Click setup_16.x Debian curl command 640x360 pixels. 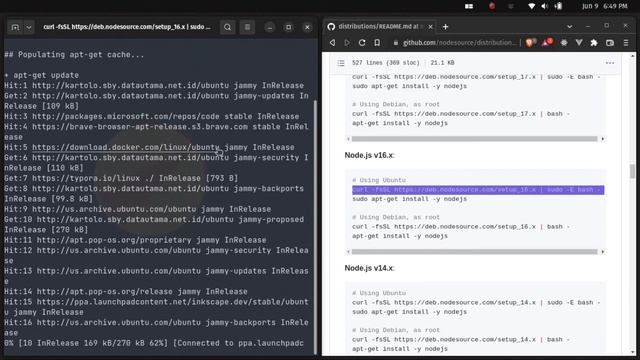pyautogui.click(x=461, y=227)
